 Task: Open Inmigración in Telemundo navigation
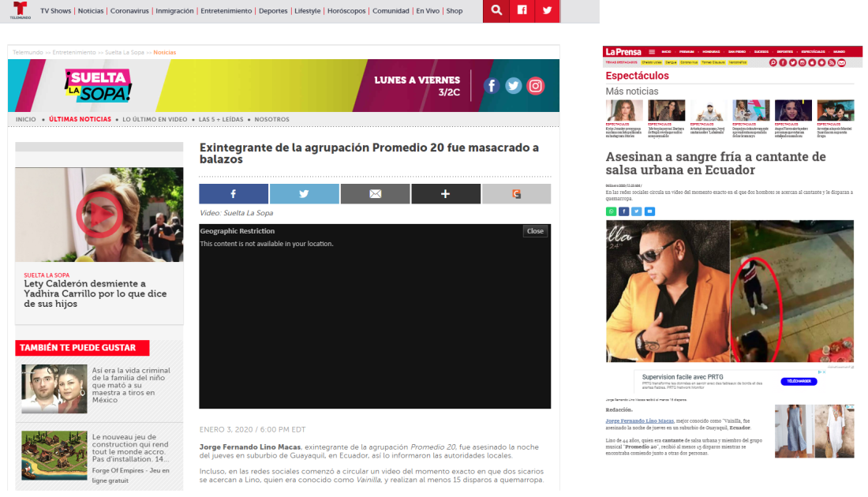pos(174,11)
